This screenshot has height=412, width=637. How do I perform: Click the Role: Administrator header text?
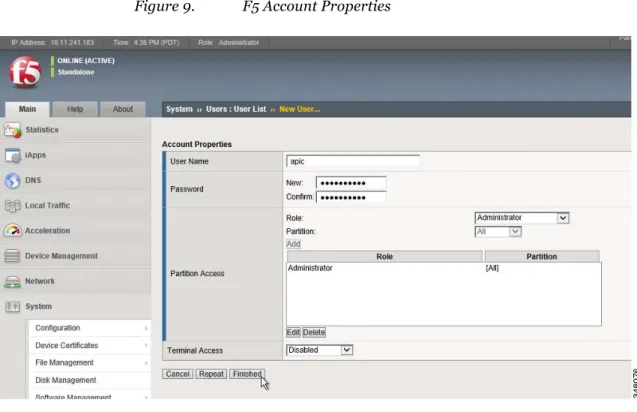coord(228,42)
